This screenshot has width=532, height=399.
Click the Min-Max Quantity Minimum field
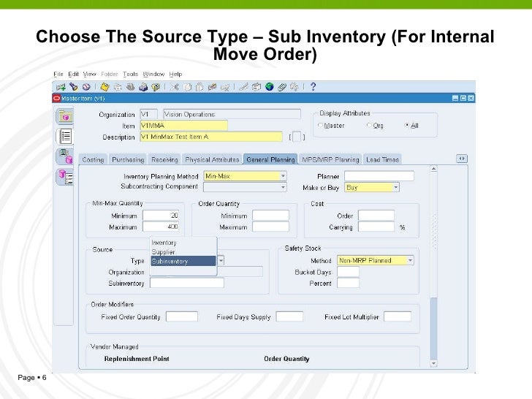click(x=161, y=216)
